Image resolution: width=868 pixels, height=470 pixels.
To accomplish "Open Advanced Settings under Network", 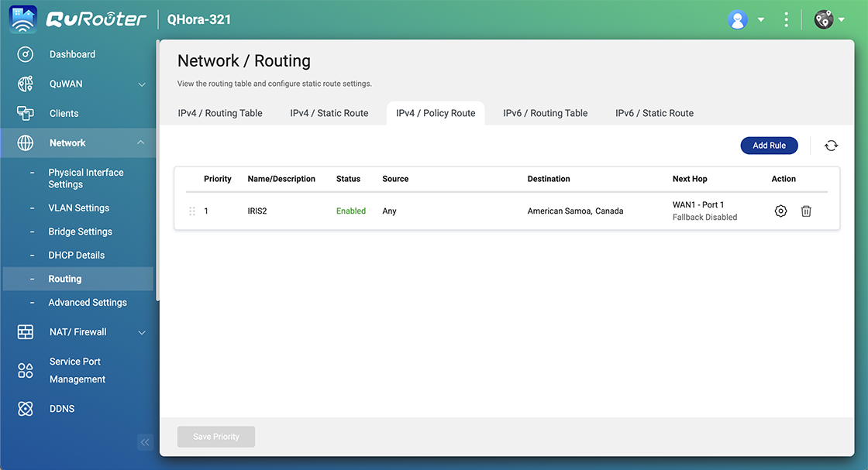I will coord(88,302).
